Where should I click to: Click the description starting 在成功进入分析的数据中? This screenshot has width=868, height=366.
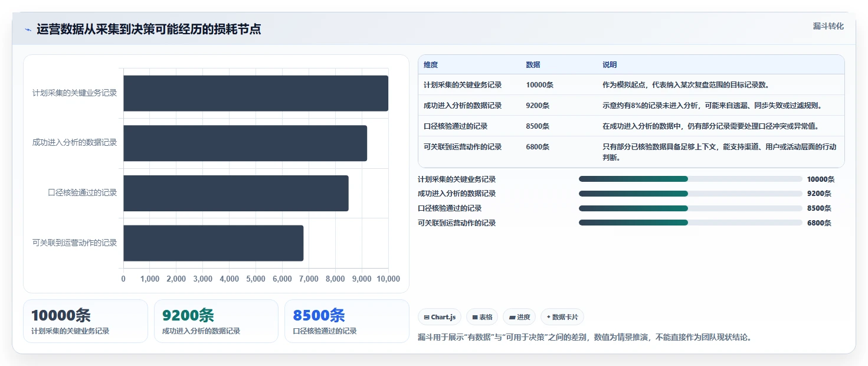point(711,126)
